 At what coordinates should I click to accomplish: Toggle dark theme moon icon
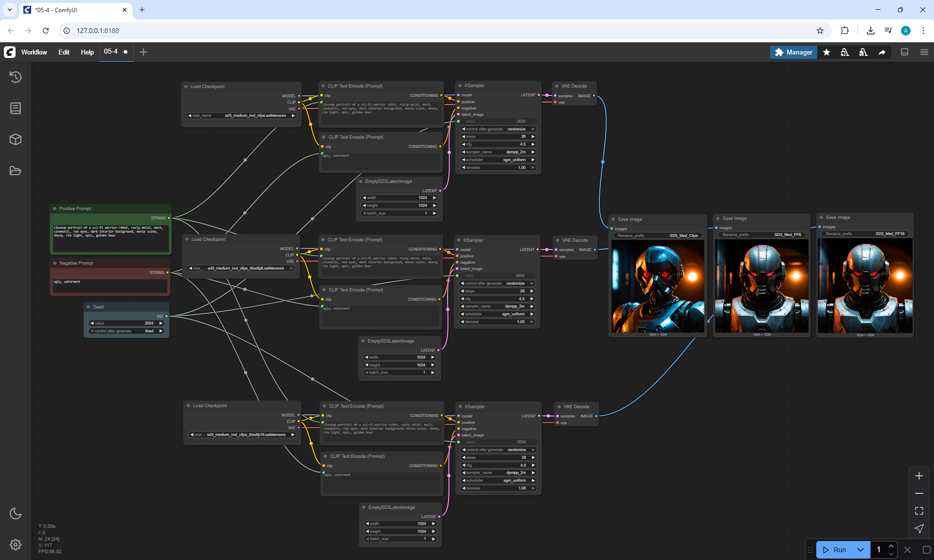pos(16,513)
